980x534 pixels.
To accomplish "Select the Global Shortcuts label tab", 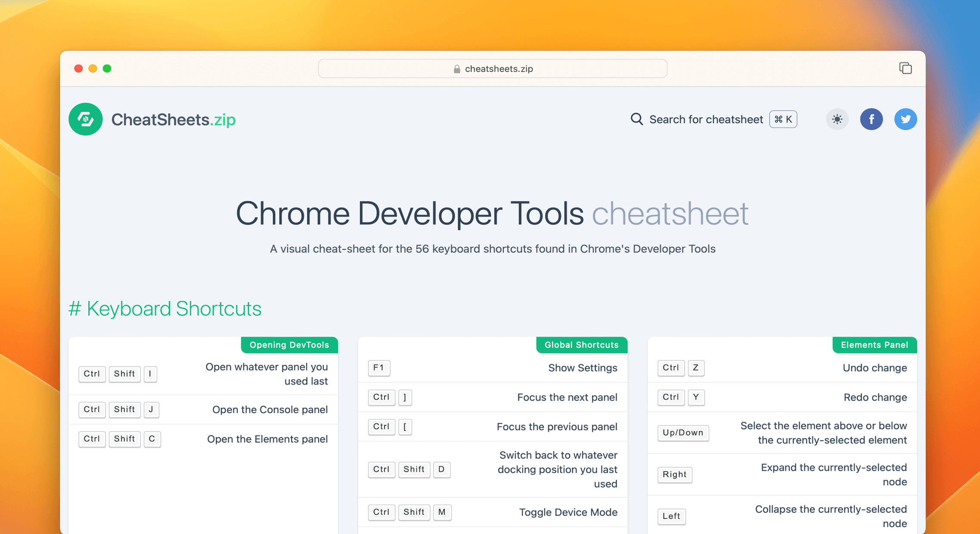I will click(581, 345).
